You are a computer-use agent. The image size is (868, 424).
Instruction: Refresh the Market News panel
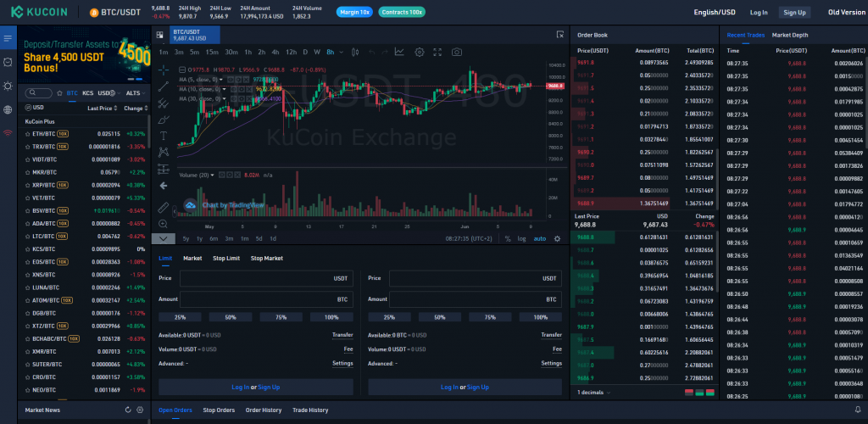[x=128, y=410]
